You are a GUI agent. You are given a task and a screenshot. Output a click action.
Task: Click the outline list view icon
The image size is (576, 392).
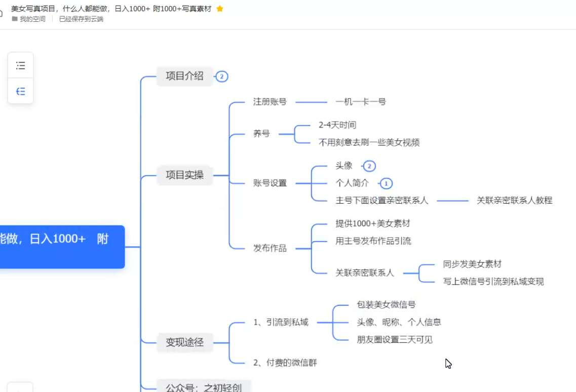click(21, 65)
